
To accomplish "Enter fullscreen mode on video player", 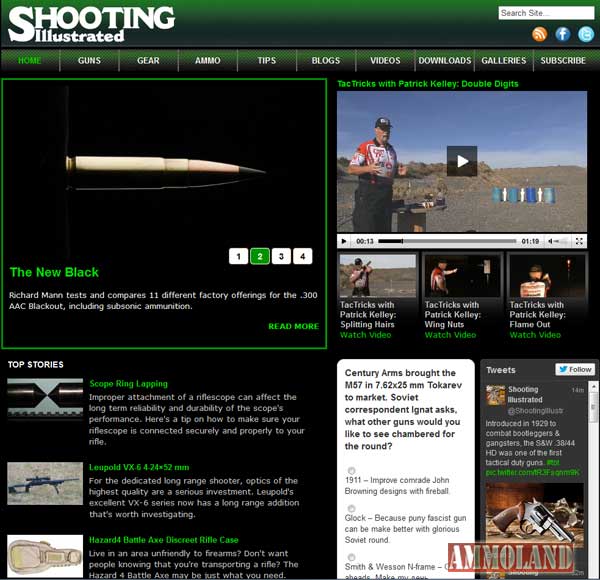I will [579, 241].
